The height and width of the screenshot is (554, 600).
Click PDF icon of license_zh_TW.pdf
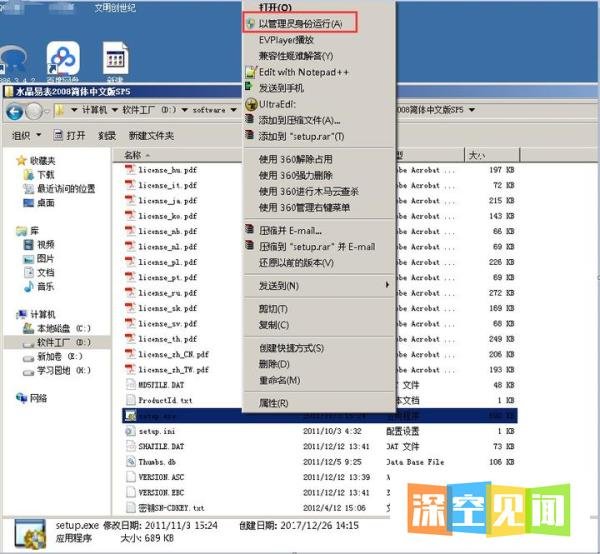click(130, 369)
